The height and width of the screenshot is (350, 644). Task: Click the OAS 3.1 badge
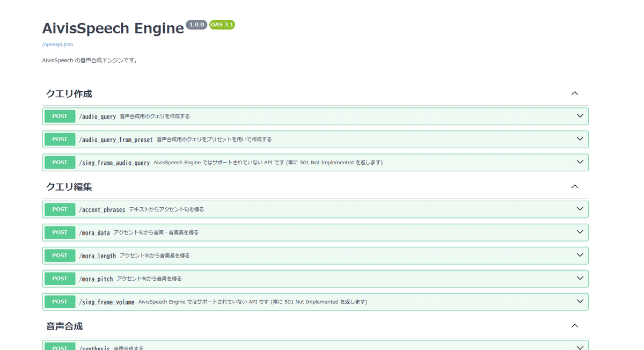[x=222, y=24]
